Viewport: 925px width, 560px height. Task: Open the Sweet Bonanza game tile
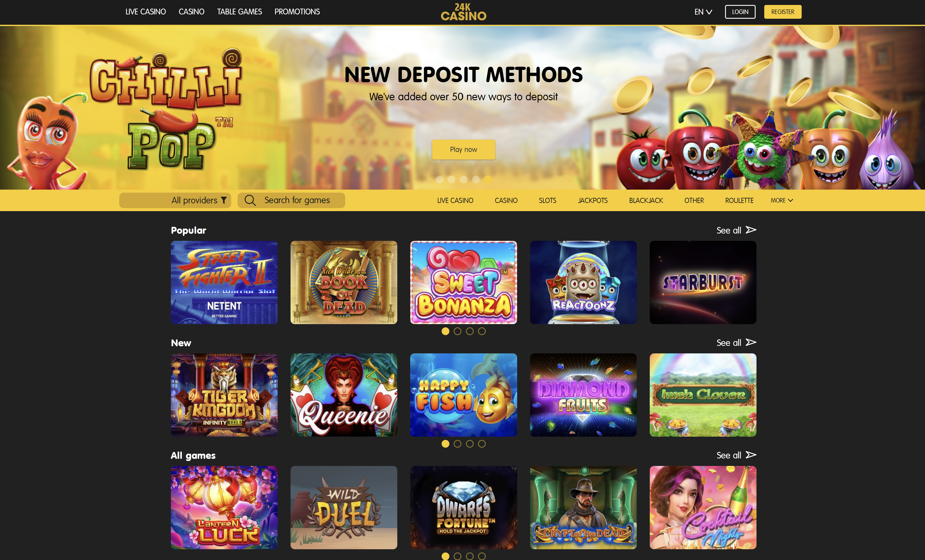pos(463,282)
